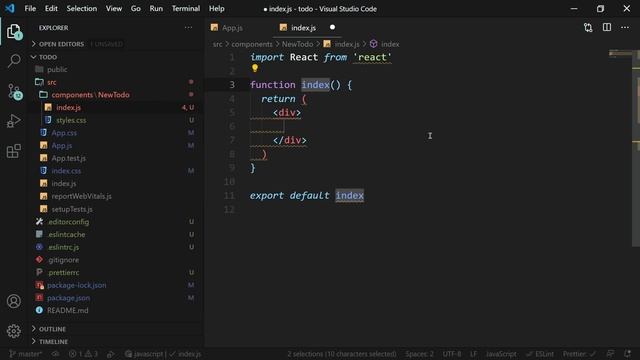Open the Source Control view
The height and width of the screenshot is (360, 640).
pyautogui.click(x=14, y=91)
